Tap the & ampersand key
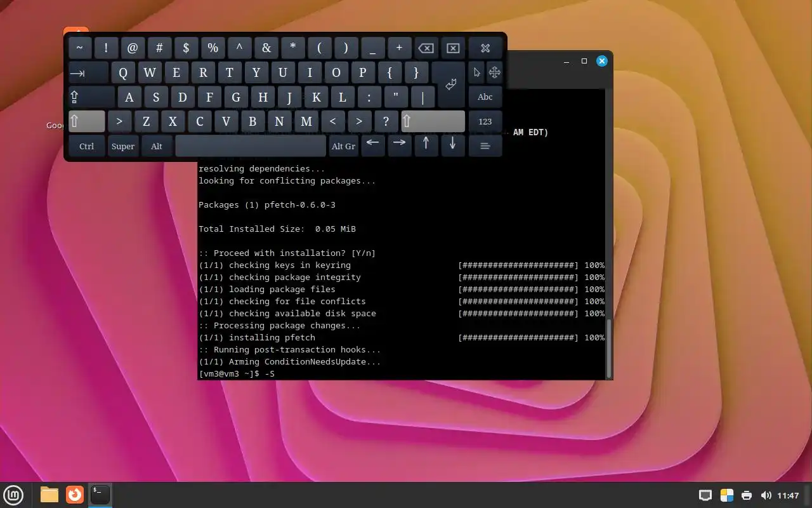Image resolution: width=812 pixels, height=508 pixels. click(x=266, y=48)
